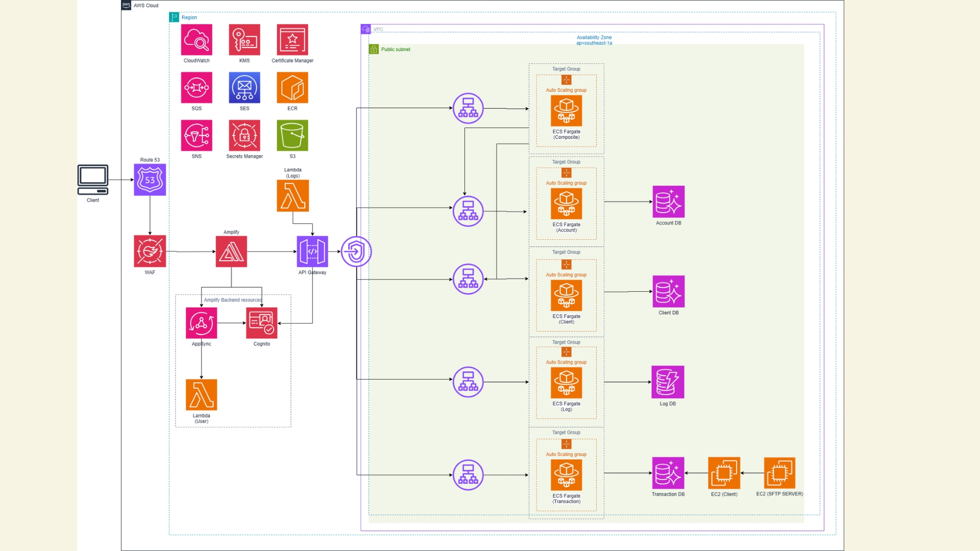980x551 pixels.
Task: Select the KMS key icon
Action: pyautogui.click(x=244, y=40)
